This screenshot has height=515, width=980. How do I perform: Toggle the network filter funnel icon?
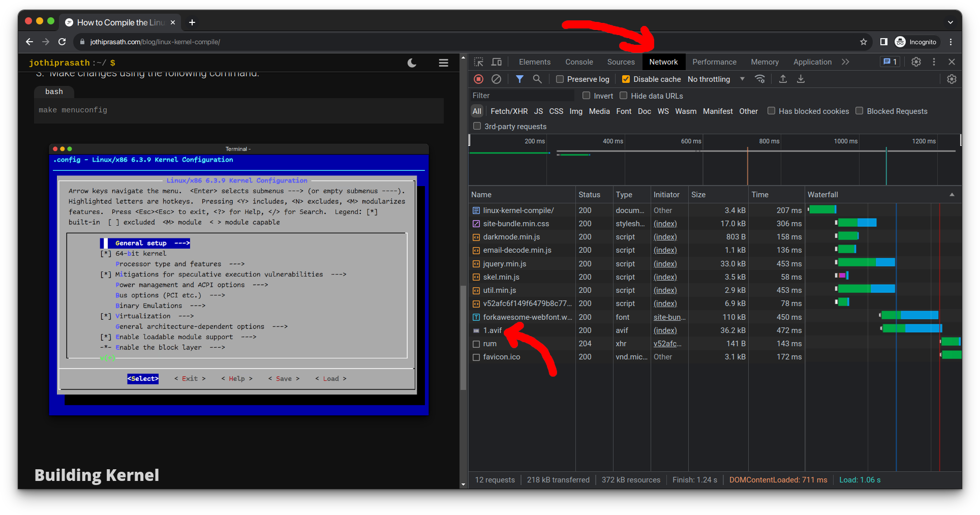(x=519, y=79)
